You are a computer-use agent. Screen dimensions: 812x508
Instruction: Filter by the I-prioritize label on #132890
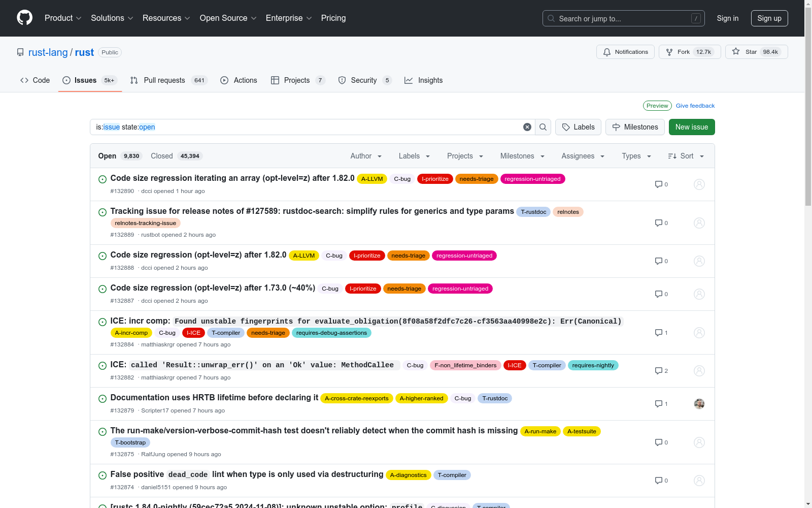click(x=435, y=179)
